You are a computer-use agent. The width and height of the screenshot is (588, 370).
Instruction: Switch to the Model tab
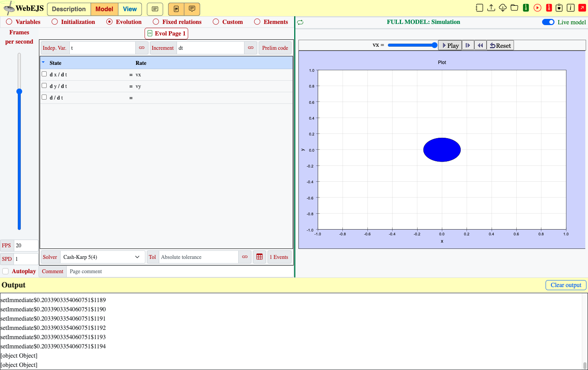pos(104,9)
